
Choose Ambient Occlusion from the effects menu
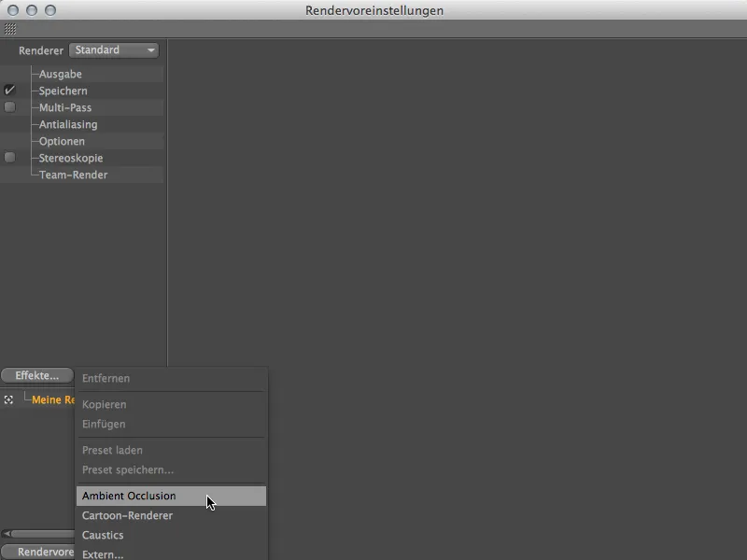171,496
